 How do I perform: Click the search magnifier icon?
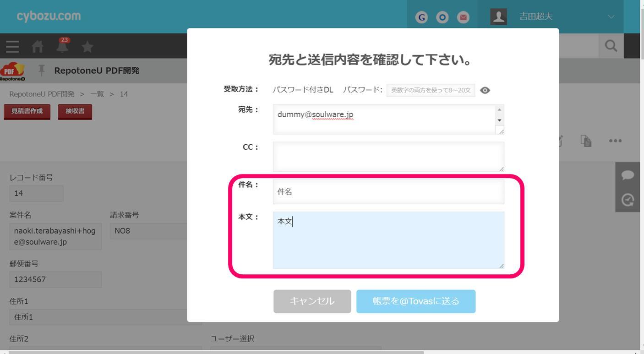pyautogui.click(x=611, y=46)
